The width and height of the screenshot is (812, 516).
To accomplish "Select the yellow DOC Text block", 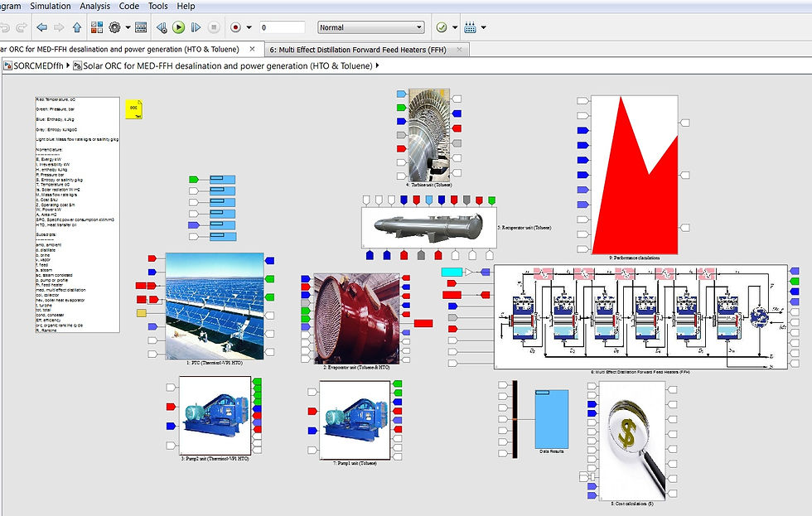I will click(133, 109).
